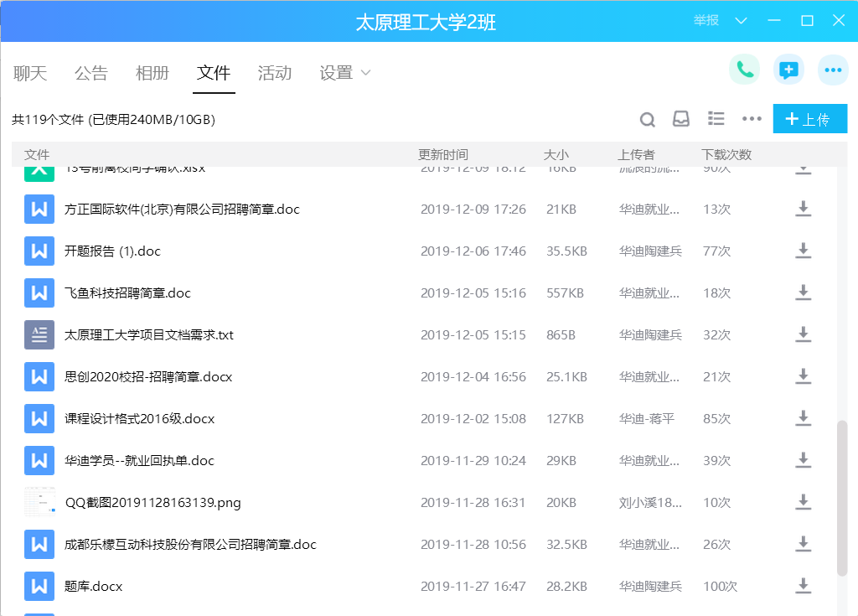Open the 相册 tab
Viewport: 858px width, 616px height.
point(152,73)
